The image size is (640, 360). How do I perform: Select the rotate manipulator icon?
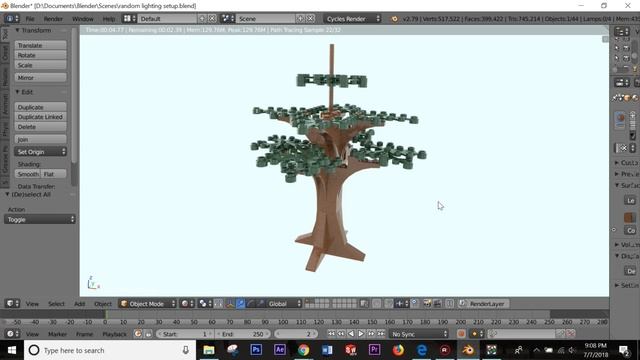251,304
